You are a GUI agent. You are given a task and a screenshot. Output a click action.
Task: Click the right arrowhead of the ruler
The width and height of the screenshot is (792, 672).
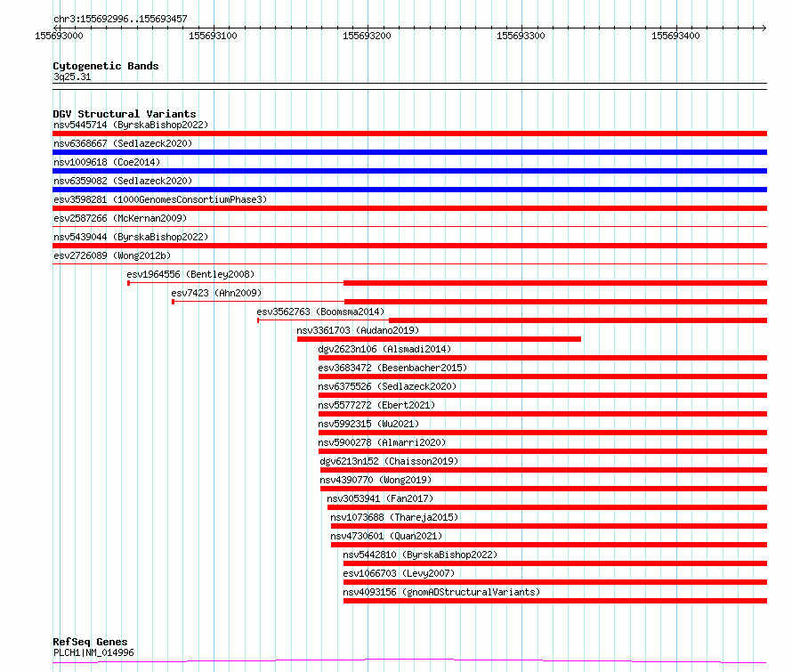point(764,28)
